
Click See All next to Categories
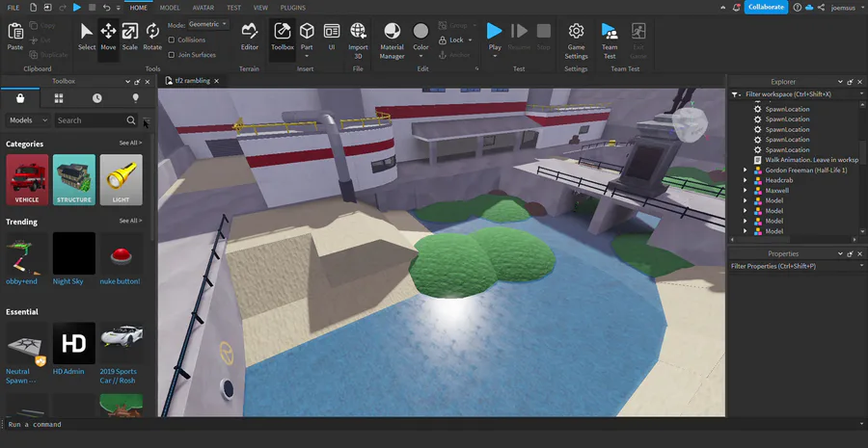[x=130, y=144]
